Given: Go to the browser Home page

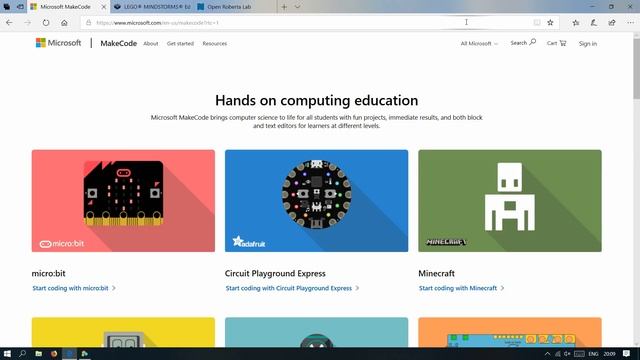Looking at the screenshot, I should tap(64, 23).
